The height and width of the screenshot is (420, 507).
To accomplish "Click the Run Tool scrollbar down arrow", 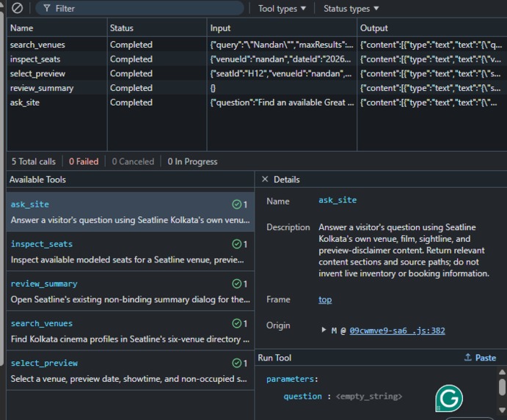I will [x=502, y=410].
